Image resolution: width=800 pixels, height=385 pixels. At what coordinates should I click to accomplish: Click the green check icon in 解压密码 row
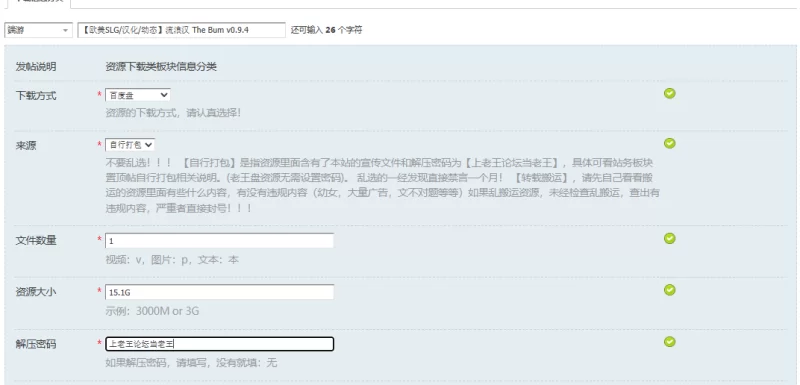(x=669, y=342)
